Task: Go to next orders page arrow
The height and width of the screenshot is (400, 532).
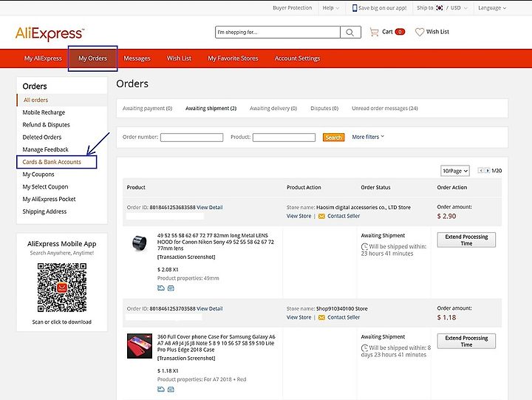Action: (x=487, y=171)
